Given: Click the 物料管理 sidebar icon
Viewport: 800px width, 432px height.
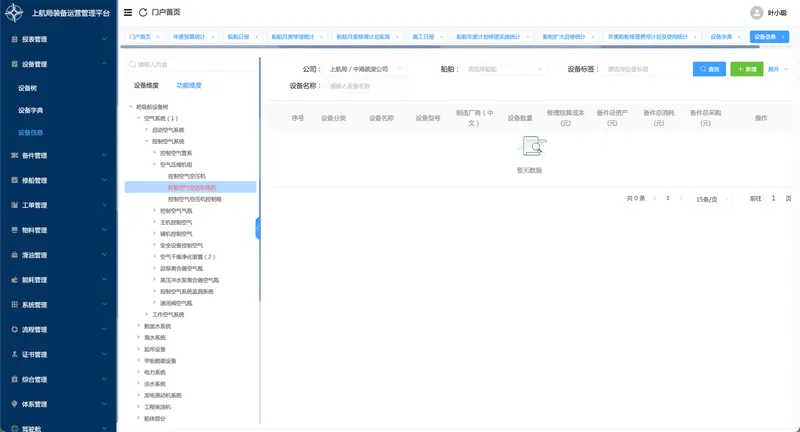Looking at the screenshot, I should 15,230.
